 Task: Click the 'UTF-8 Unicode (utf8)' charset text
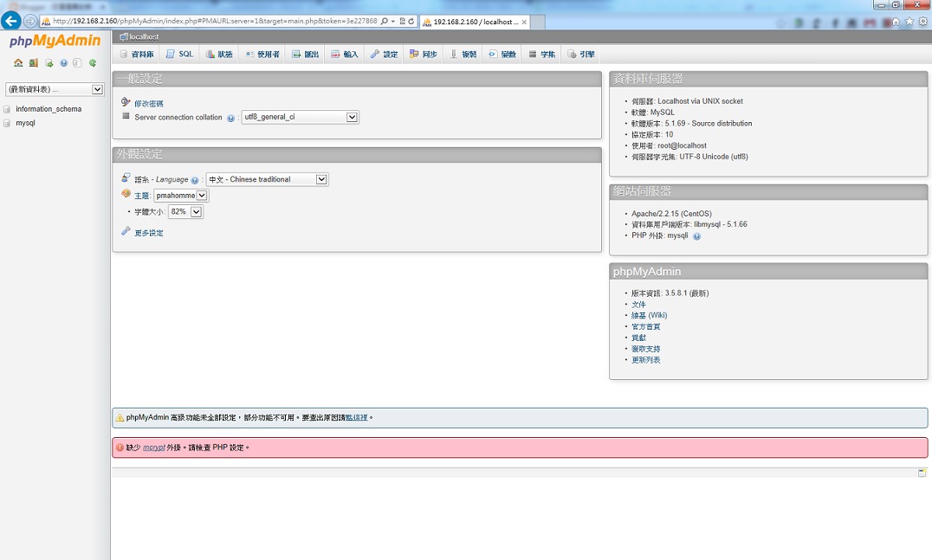pos(714,158)
